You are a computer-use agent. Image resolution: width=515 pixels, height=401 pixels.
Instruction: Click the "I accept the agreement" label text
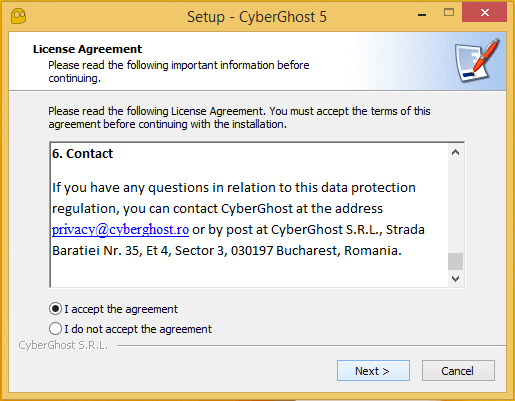(x=121, y=309)
